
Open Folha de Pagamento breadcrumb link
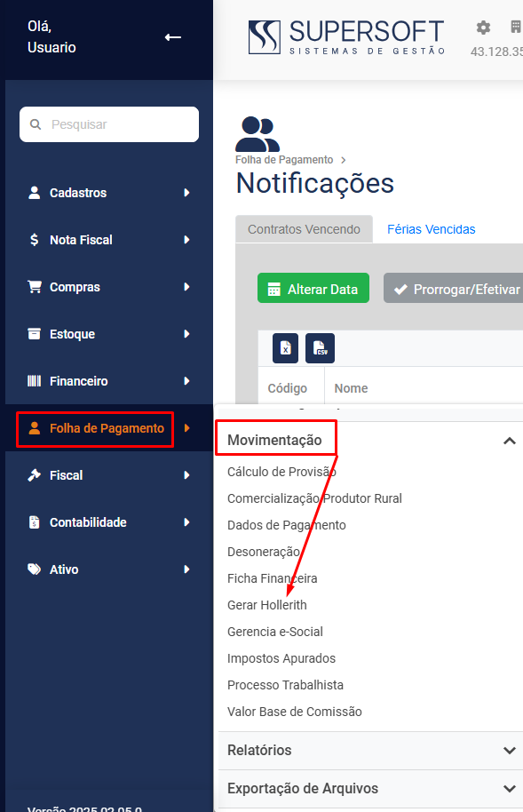(284, 160)
